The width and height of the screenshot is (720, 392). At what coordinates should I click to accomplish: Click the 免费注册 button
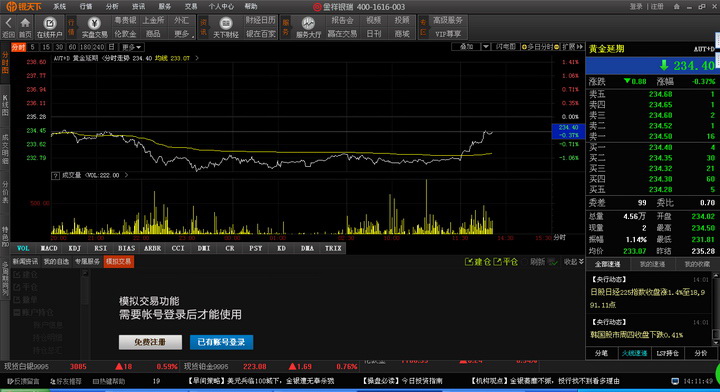pos(150,342)
